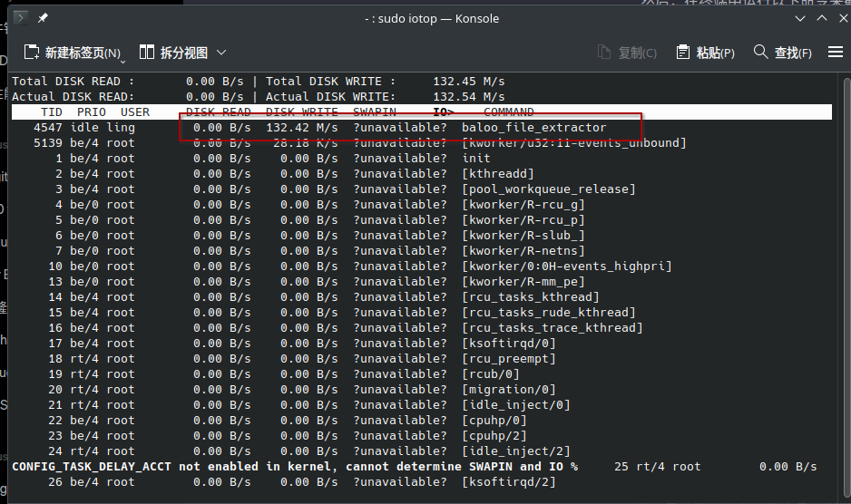Click the 拆分视图 split view button
851x504 pixels.
175,53
